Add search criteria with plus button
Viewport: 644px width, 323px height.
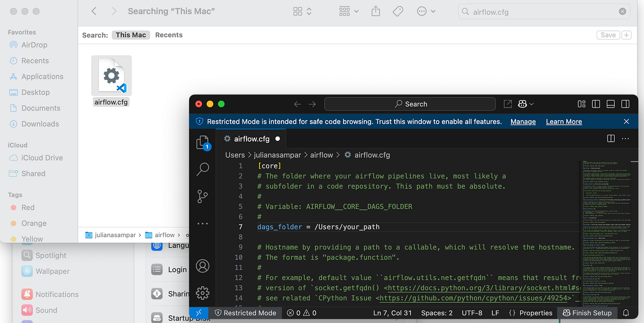(627, 35)
